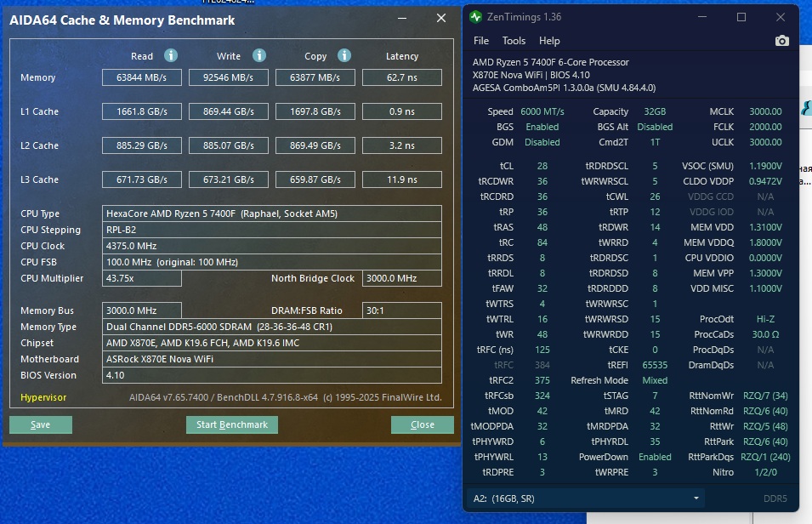Screen dimensions: 812x524
Task: Click the tREFI value 65535
Action: [x=655, y=365]
